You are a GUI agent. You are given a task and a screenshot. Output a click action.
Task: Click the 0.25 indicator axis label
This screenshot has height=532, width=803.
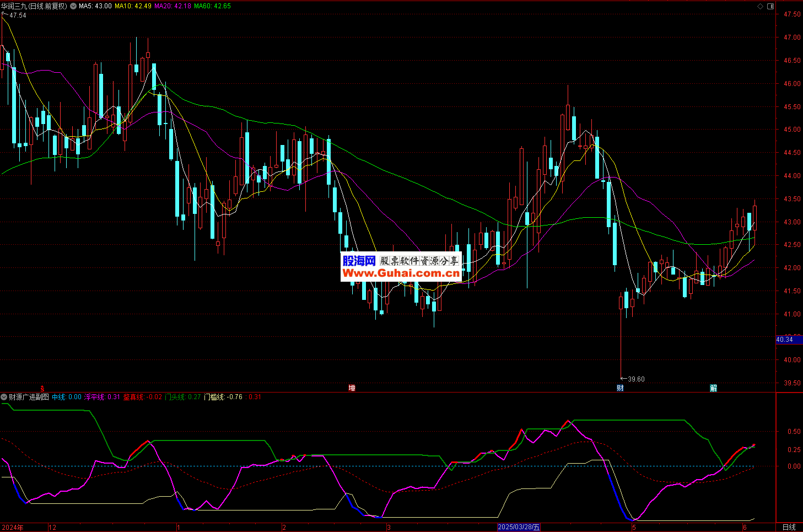[794, 450]
